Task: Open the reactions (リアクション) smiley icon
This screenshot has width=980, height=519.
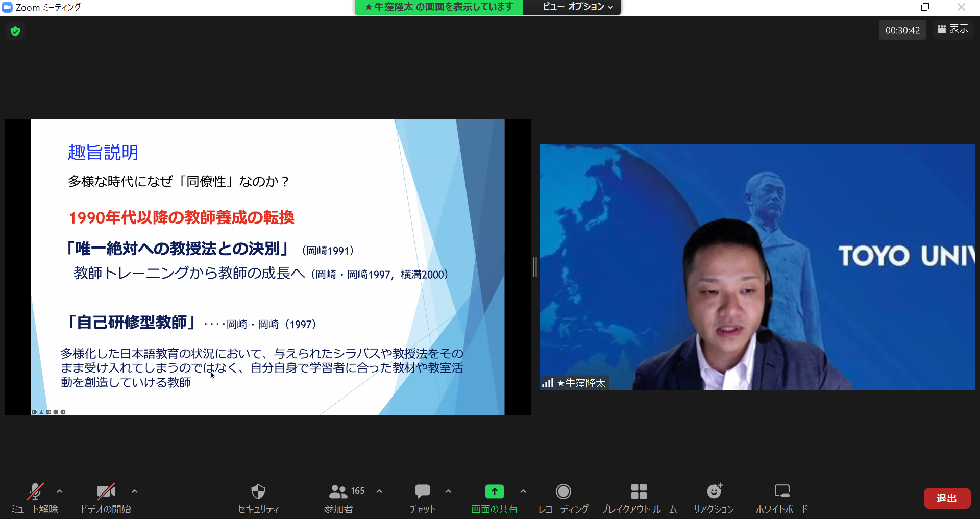Action: click(714, 492)
